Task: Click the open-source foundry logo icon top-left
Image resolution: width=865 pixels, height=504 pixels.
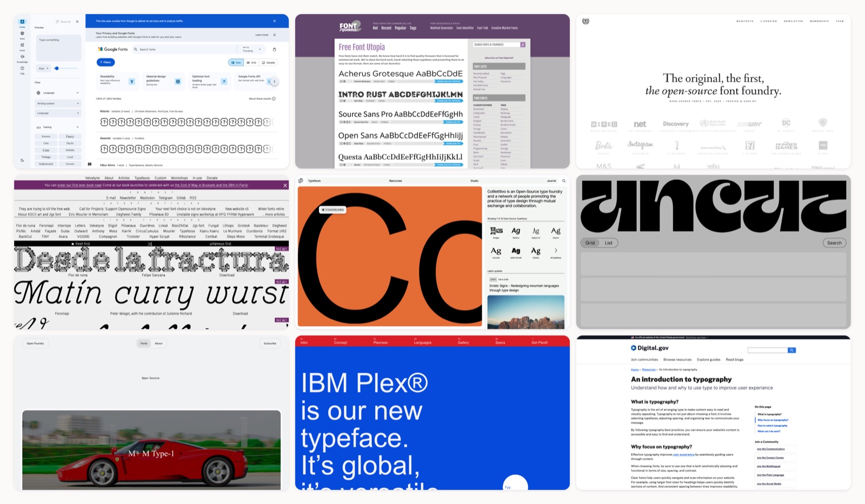Action: pyautogui.click(x=585, y=21)
